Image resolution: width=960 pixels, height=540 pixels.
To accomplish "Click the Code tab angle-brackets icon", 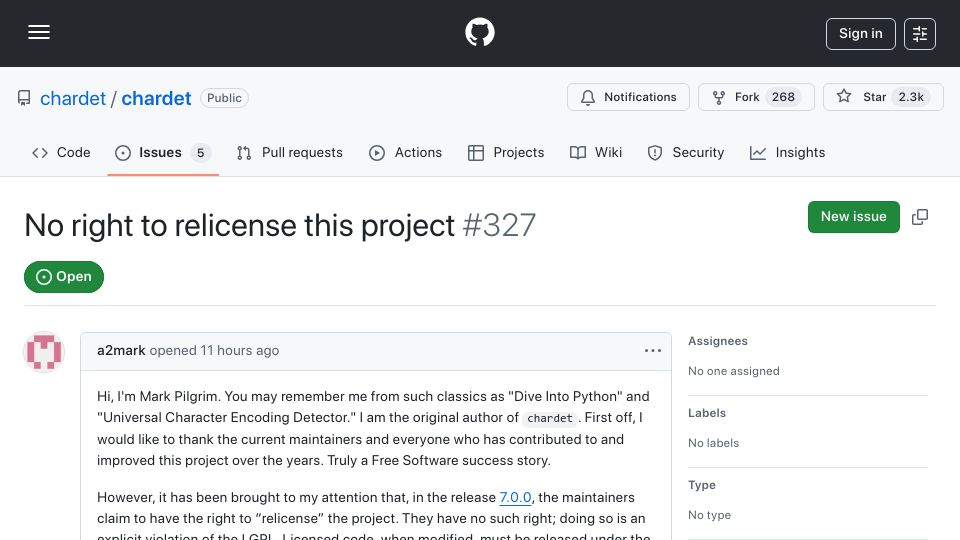I will (40, 153).
